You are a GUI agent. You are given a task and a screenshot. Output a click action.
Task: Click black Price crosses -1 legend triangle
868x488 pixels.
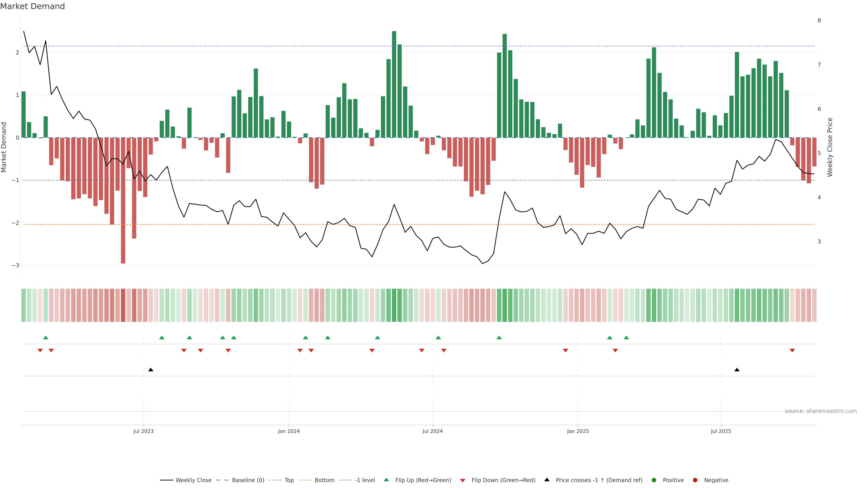(547, 480)
